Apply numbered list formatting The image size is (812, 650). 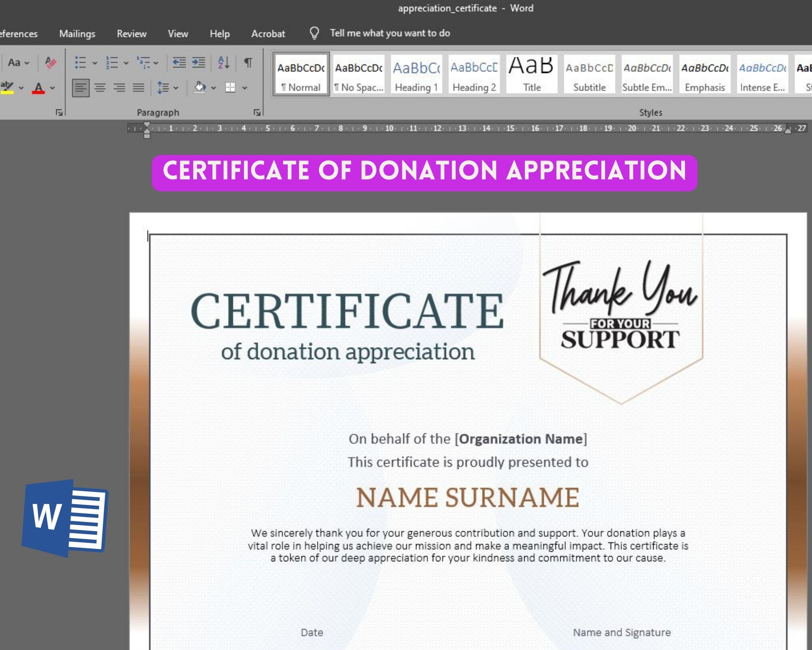click(112, 62)
